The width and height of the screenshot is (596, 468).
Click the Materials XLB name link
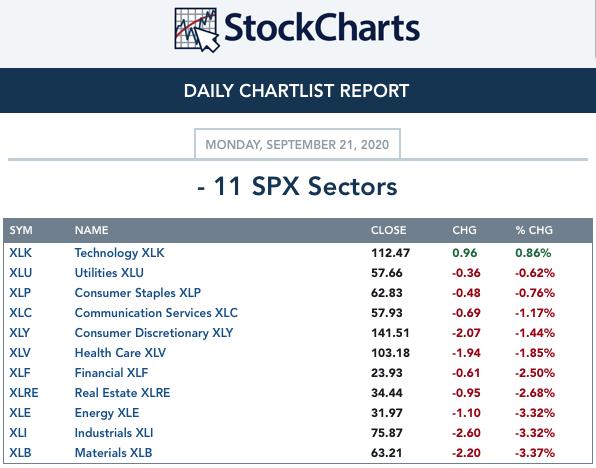[x=113, y=453]
